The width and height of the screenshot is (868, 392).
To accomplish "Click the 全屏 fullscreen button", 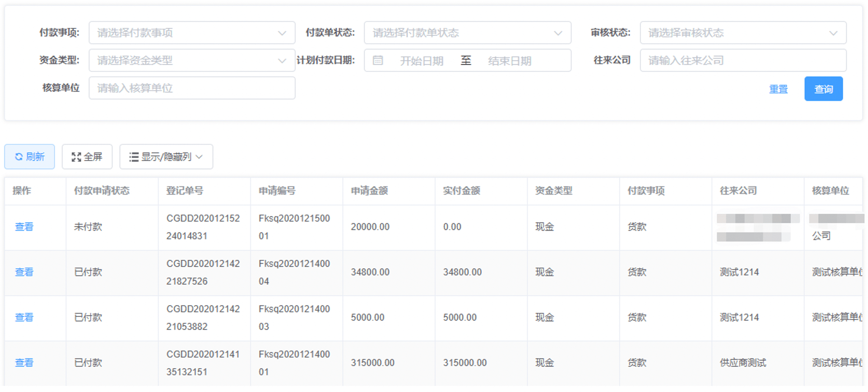I will pyautogui.click(x=87, y=157).
